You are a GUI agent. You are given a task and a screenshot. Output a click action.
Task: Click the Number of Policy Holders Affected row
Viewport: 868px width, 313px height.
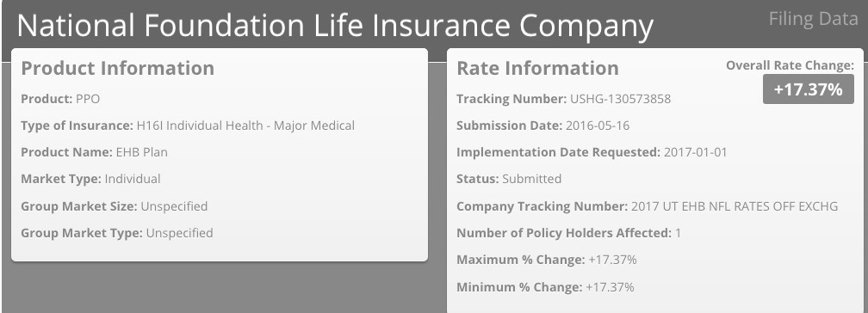(x=568, y=233)
